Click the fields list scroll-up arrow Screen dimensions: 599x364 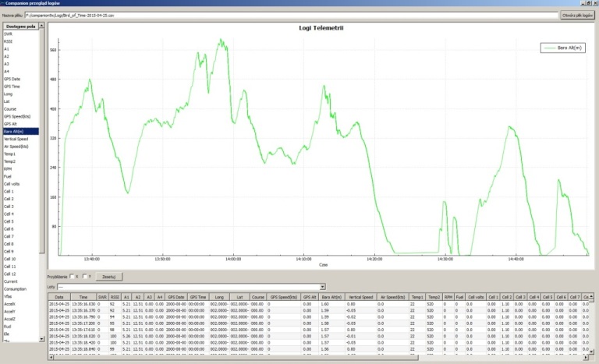point(41,26)
